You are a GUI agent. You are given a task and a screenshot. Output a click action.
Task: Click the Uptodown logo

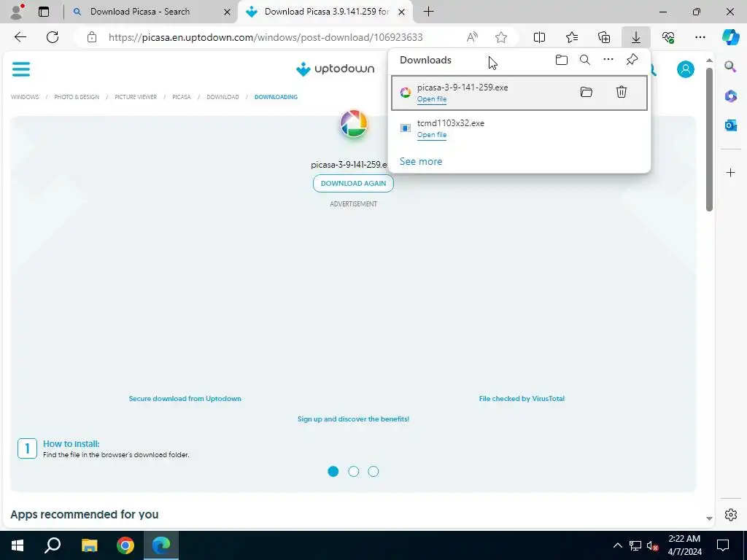[335, 69]
